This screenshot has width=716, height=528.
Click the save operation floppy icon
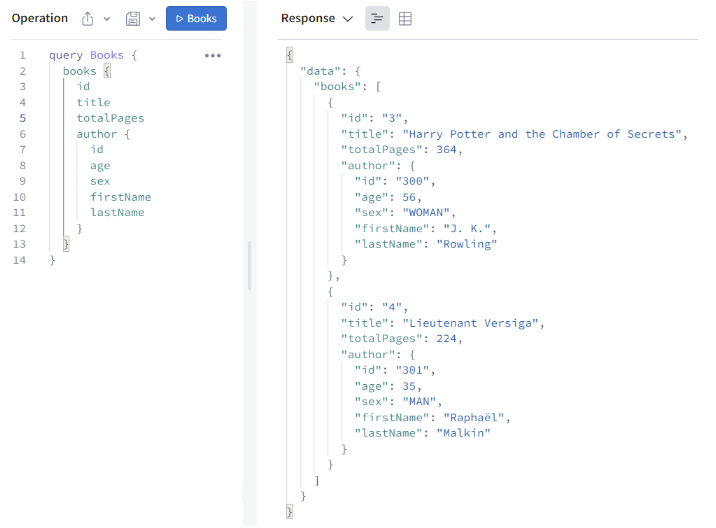coord(133,19)
